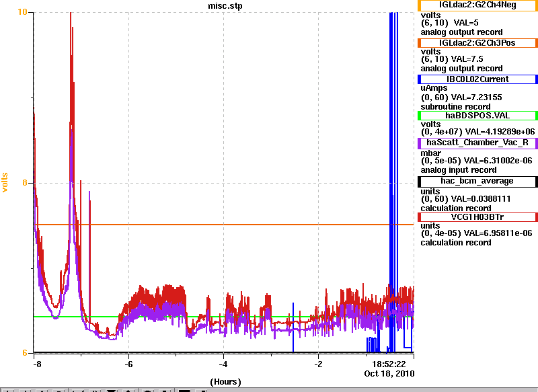Click the subroutine record description
The width and height of the screenshot is (538, 392).
click(456, 107)
